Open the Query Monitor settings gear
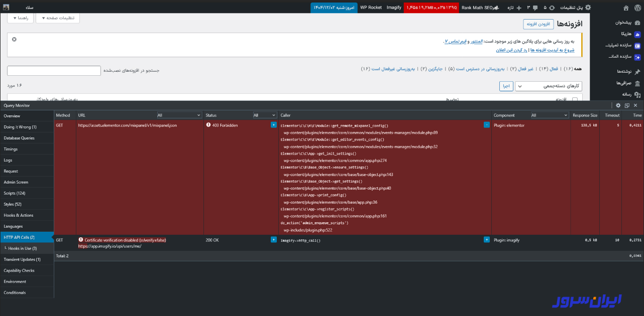 point(618,105)
